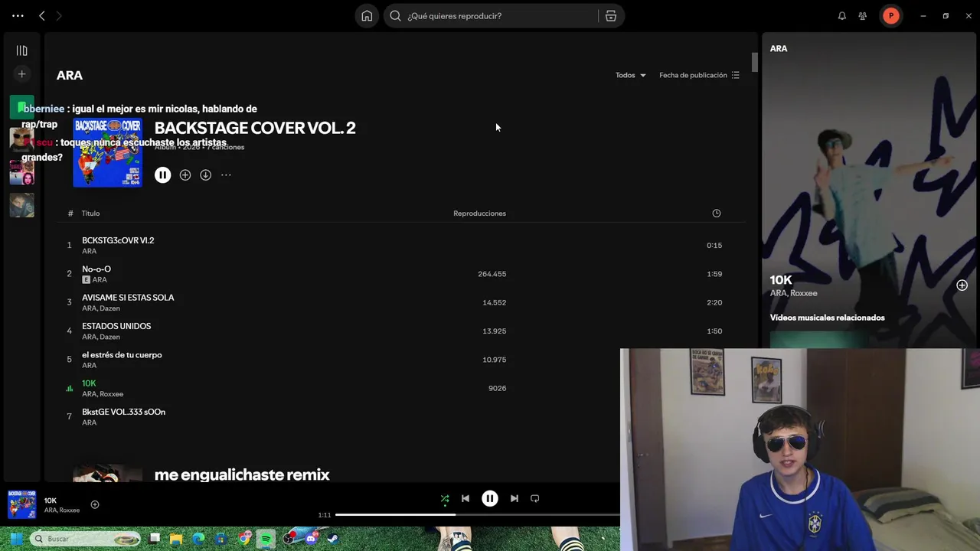Open Windows Start menu

pyautogui.click(x=15, y=539)
